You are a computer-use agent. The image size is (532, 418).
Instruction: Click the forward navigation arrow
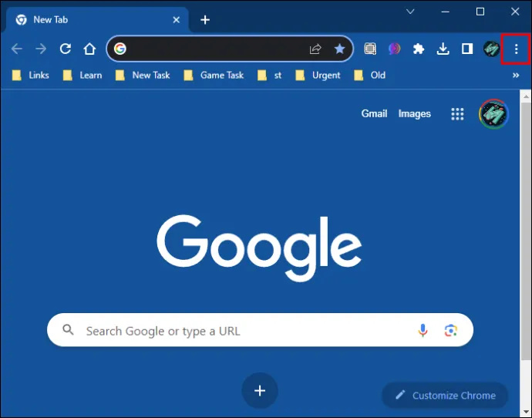[x=41, y=49]
